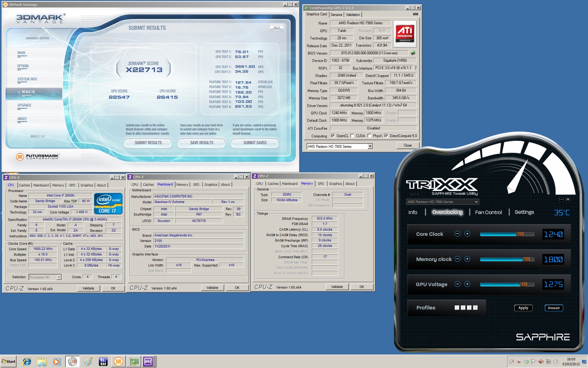Image resolution: width=588 pixels, height=368 pixels.
Task: Click the CPU-Z taskbar button
Action: pyautogui.click(x=148, y=362)
